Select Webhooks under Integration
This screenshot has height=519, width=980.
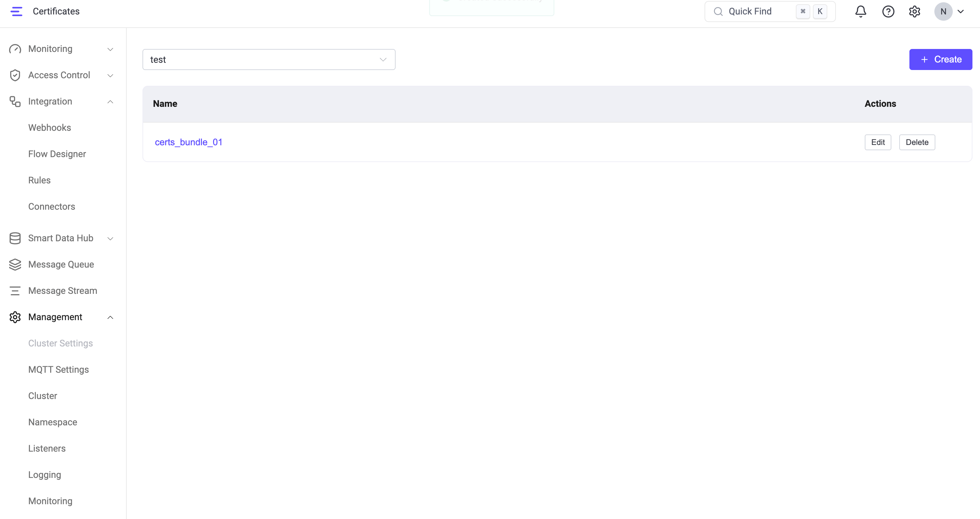point(50,128)
